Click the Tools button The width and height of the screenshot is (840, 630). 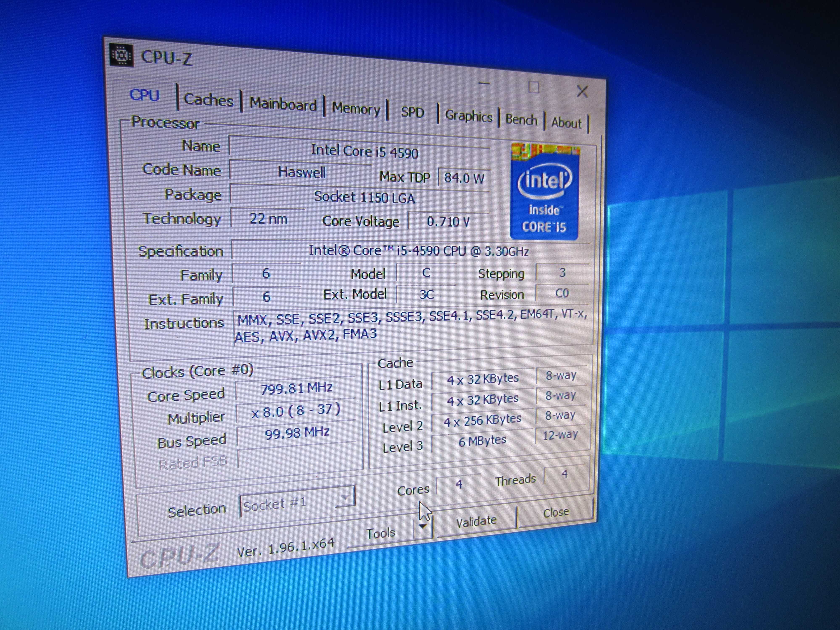pyautogui.click(x=381, y=533)
